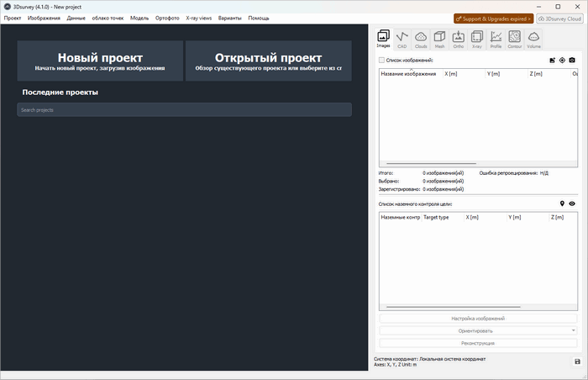
Task: Click the Новый проект button
Action: [x=100, y=61]
